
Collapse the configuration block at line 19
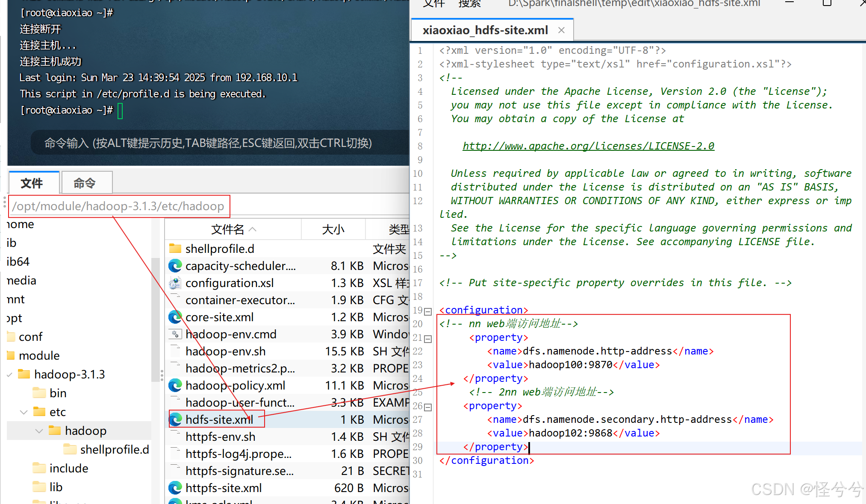click(428, 311)
